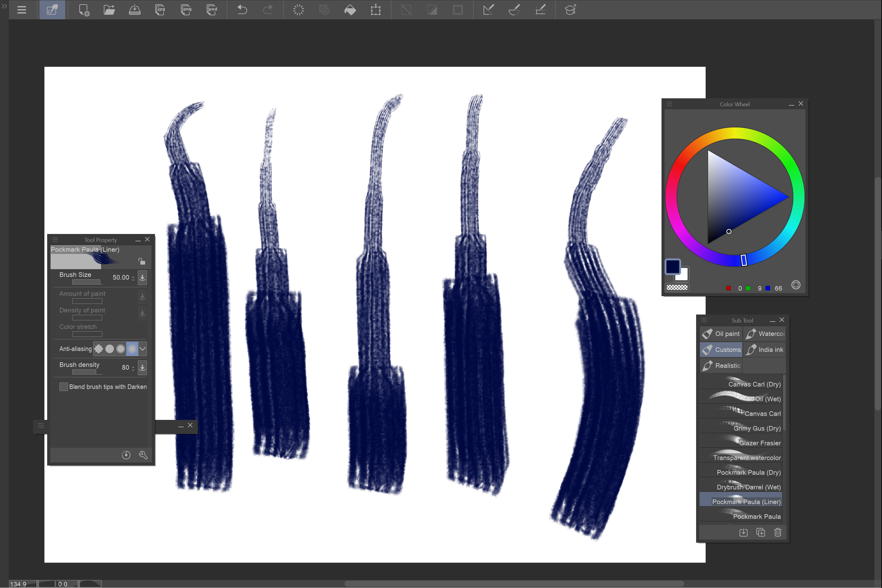Enable Blend brush tips with Darken

click(64, 386)
